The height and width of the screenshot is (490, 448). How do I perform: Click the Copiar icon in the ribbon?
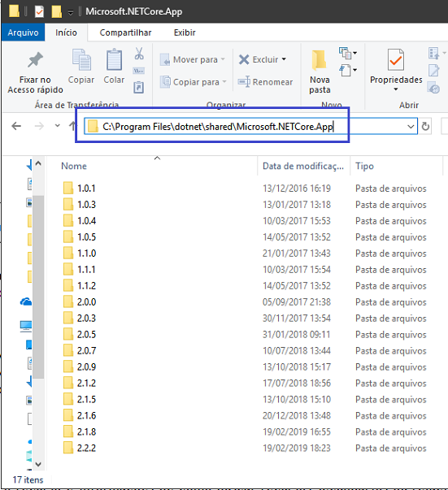click(81, 59)
